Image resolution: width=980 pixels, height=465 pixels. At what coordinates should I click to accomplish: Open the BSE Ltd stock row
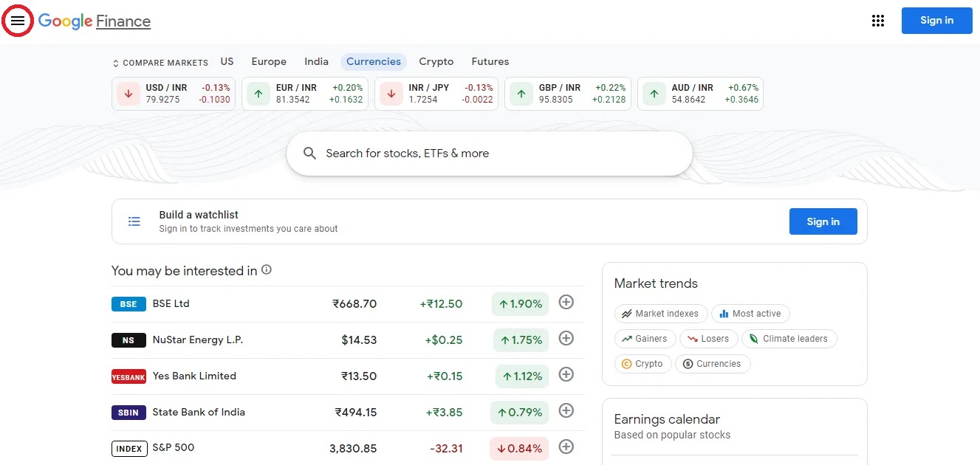click(x=348, y=304)
